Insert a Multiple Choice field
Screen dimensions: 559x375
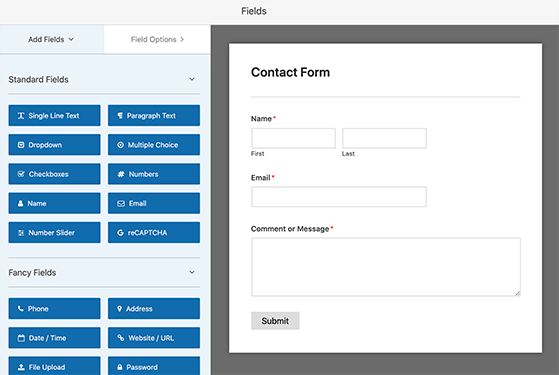pos(154,145)
